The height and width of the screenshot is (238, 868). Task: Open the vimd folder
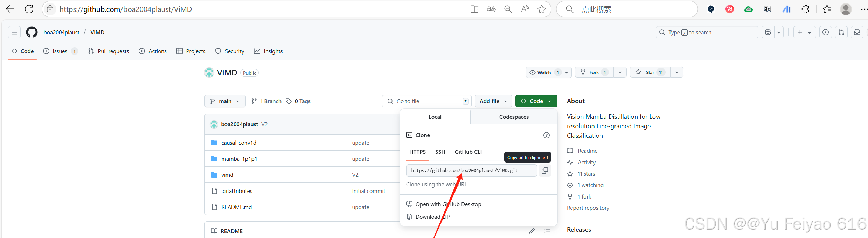pyautogui.click(x=227, y=175)
